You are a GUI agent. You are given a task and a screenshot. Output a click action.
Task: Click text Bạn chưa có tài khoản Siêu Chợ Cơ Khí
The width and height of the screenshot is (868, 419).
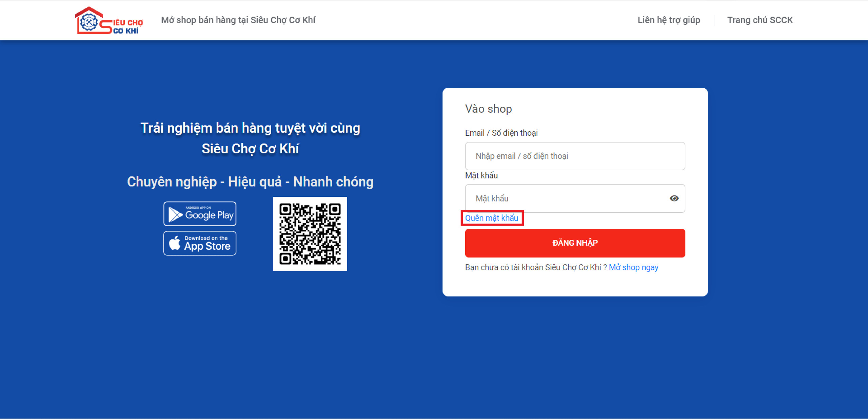point(536,267)
